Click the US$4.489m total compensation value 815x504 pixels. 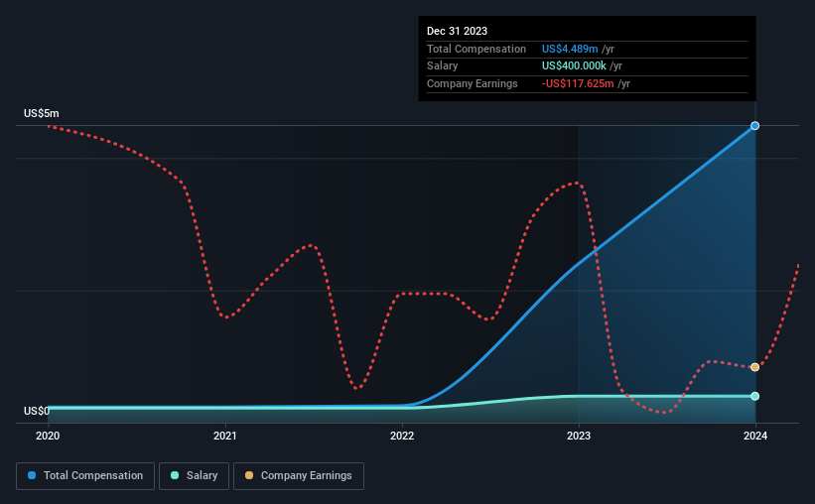[570, 49]
